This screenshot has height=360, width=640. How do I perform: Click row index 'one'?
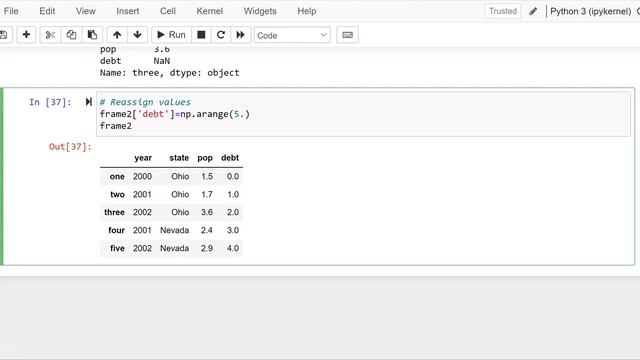pyautogui.click(x=117, y=176)
